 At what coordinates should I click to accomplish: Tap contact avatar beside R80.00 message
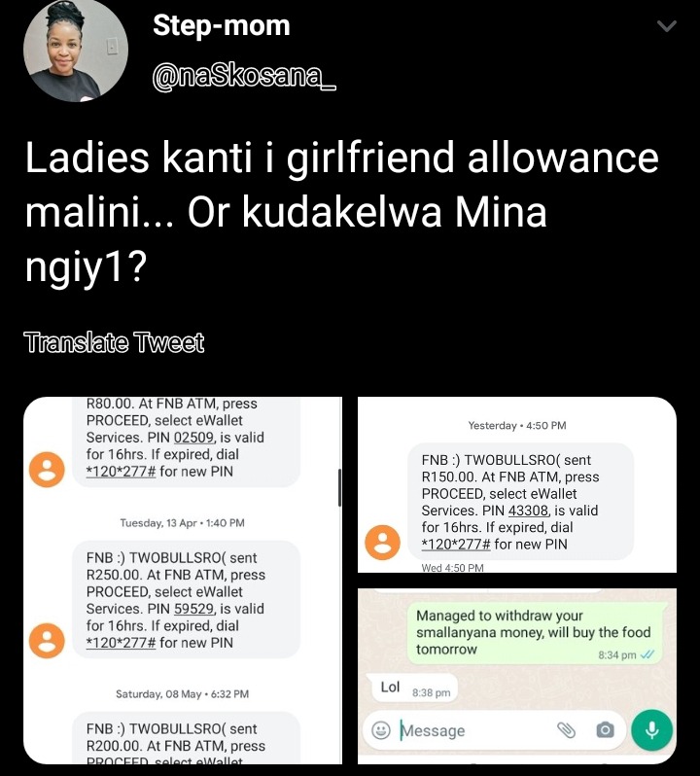pos(47,469)
